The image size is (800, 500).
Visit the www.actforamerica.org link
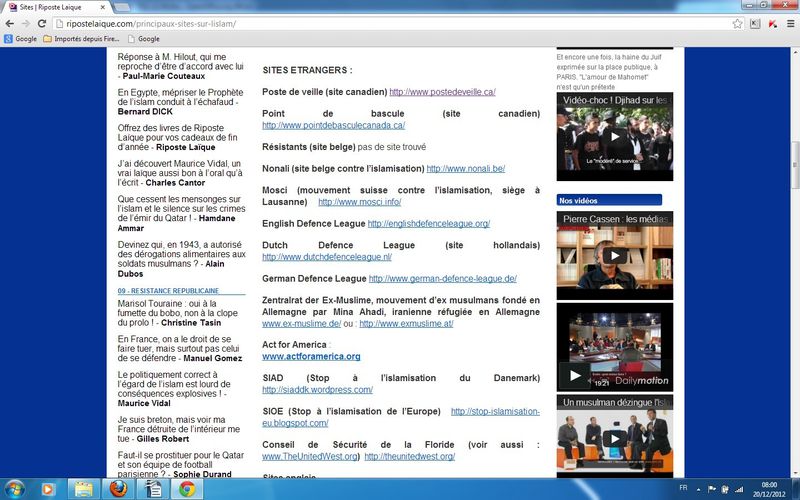pyautogui.click(x=311, y=357)
